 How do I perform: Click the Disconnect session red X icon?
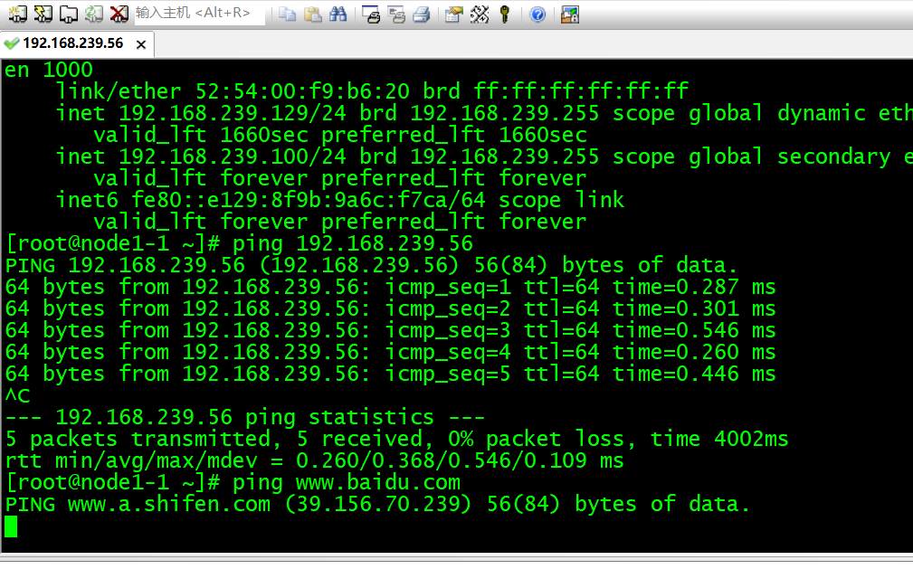119,14
